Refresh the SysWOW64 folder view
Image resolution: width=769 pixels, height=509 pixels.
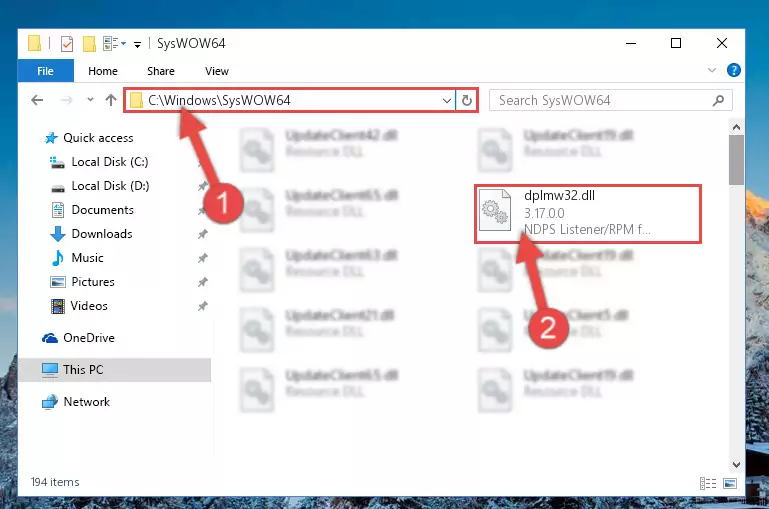click(466, 101)
